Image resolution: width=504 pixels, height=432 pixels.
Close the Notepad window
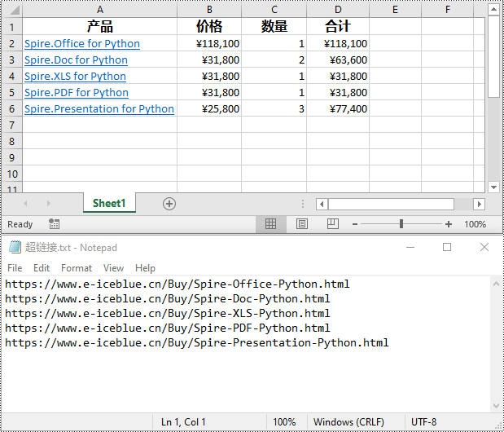[484, 247]
